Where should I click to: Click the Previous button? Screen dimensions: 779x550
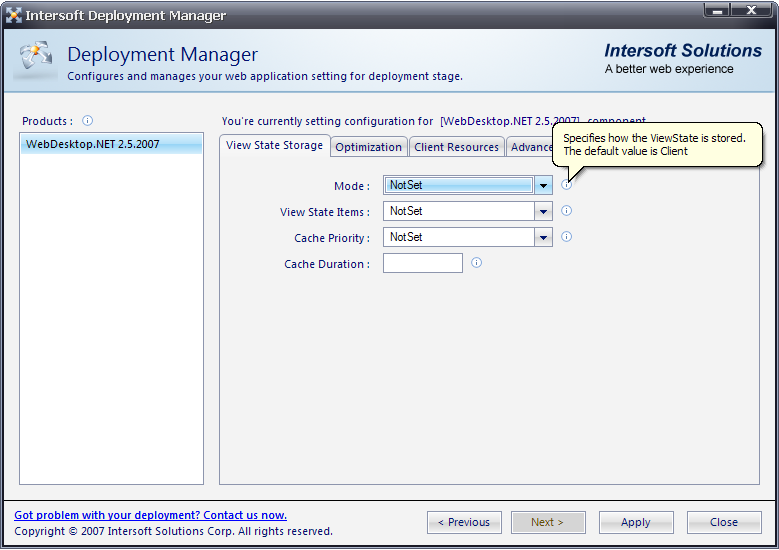(x=464, y=522)
